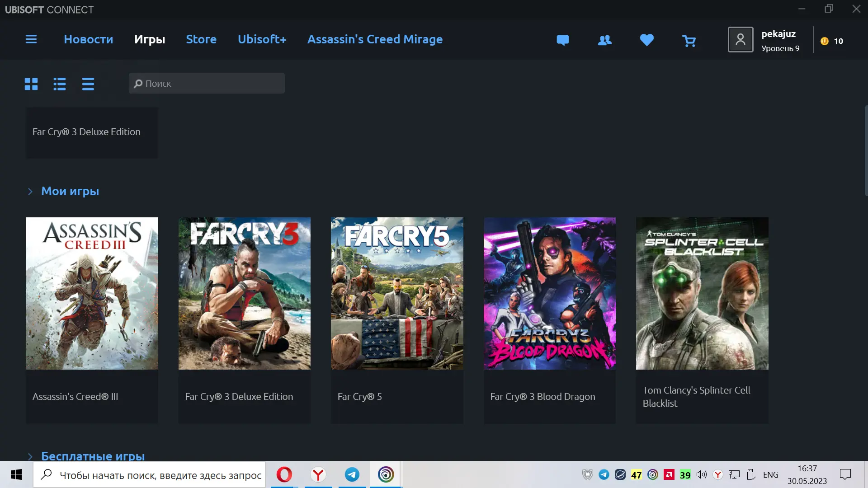868x488 pixels.
Task: Click Assassin's Creed® III title text
Action: click(75, 397)
